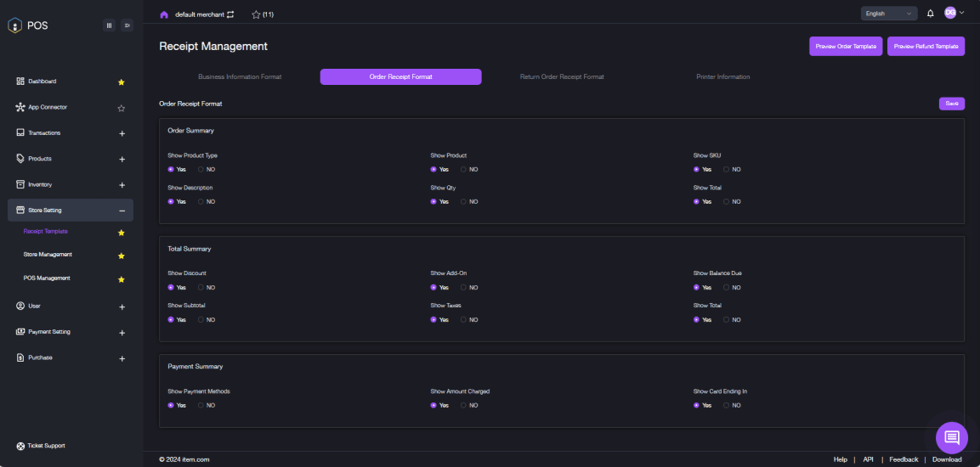Switch merchant using the swap arrows icon
980x467 pixels.
pos(230,14)
